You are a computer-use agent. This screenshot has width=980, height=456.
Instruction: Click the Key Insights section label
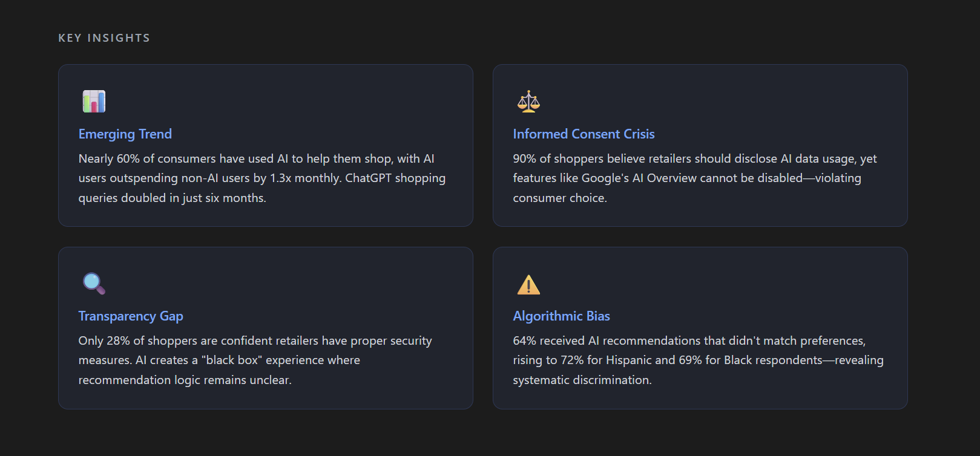tap(104, 38)
